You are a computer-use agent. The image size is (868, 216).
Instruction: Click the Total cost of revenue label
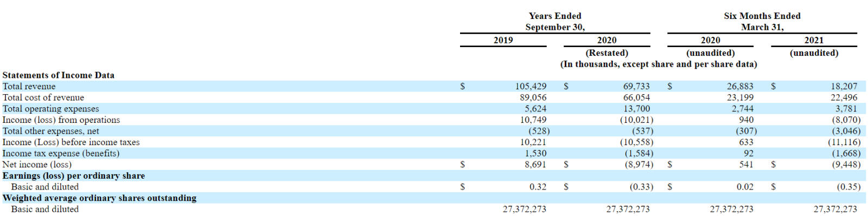pyautogui.click(x=43, y=97)
